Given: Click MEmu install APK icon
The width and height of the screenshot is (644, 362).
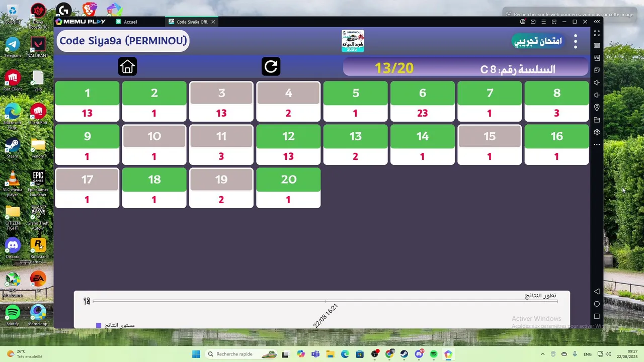Looking at the screenshot, I should tap(597, 58).
